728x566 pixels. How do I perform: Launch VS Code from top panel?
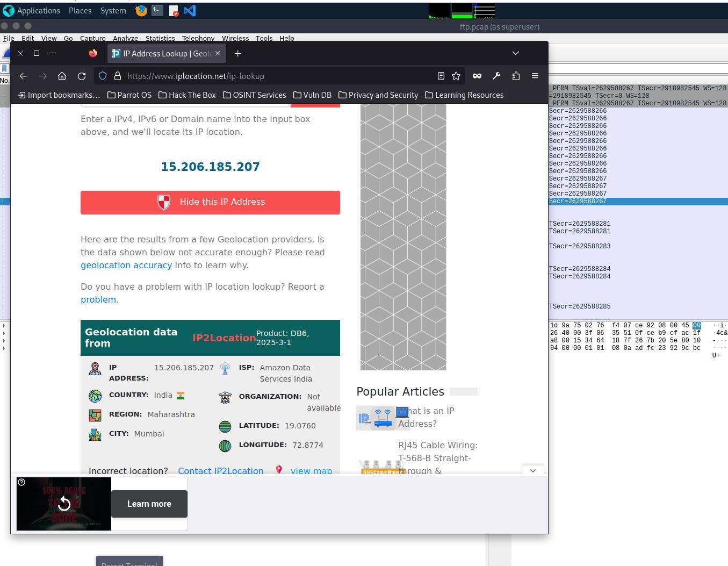190,10
